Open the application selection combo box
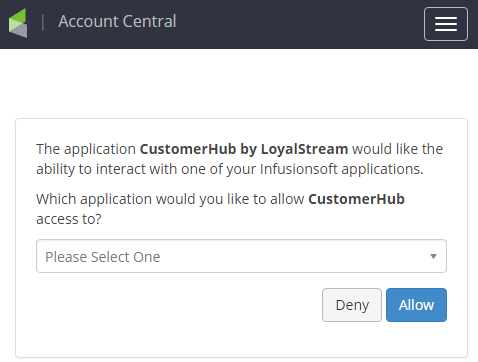Screen dimensions: 478x362 [241, 256]
